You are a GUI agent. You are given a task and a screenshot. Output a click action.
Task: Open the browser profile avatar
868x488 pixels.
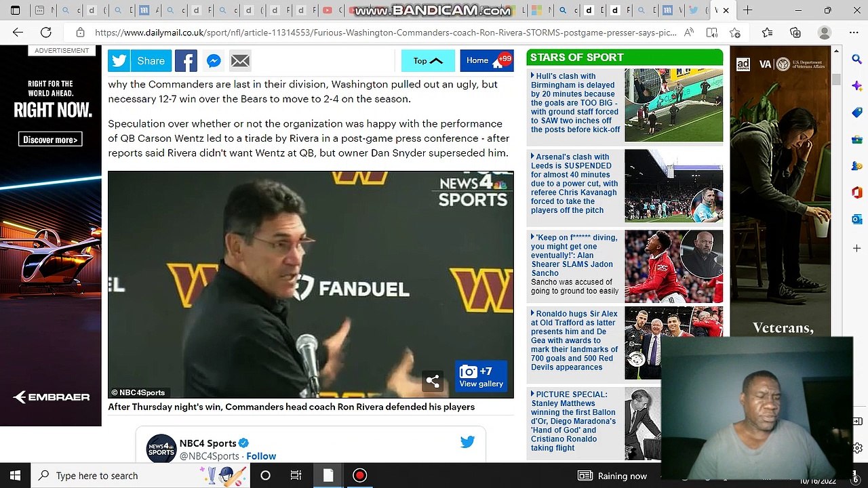click(825, 33)
